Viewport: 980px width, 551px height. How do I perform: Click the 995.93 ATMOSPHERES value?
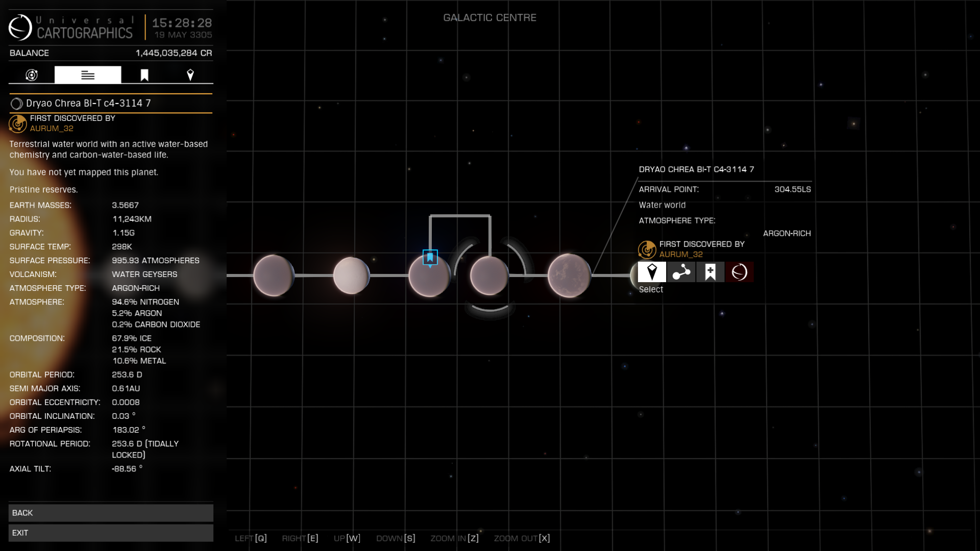156,260
